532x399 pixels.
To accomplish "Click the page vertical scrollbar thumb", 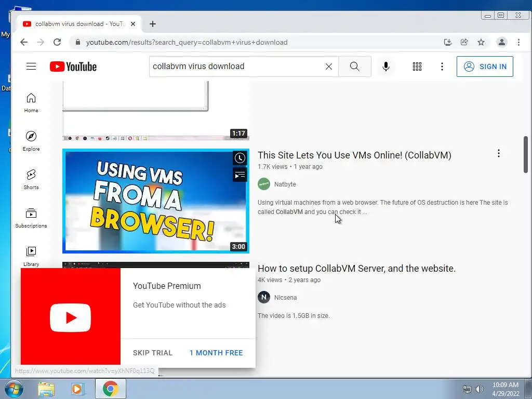I will (526, 155).
